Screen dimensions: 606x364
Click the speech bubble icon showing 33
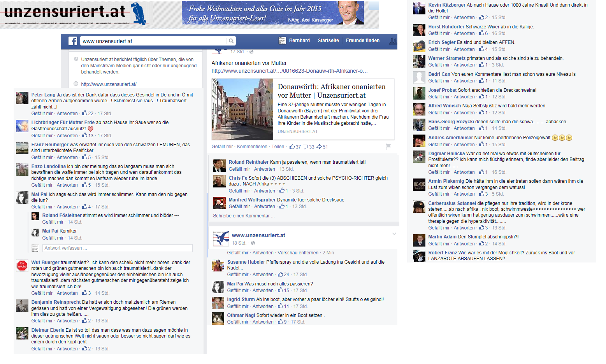point(305,147)
